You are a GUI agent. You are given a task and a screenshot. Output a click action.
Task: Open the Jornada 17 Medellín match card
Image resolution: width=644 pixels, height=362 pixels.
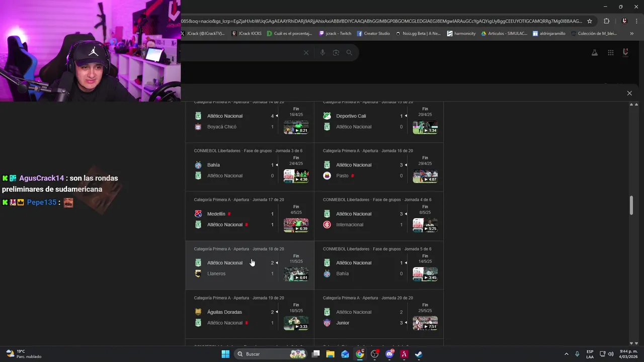250,216
